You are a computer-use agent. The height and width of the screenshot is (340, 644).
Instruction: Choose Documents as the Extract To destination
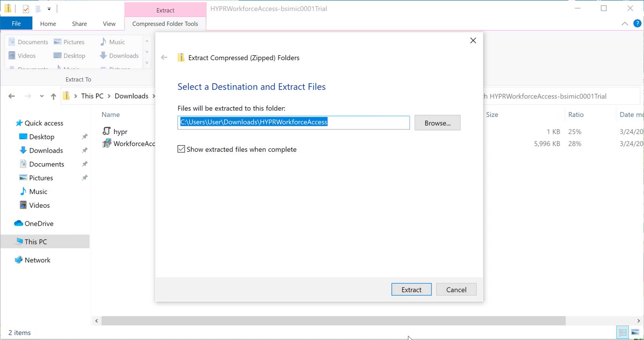click(28, 42)
